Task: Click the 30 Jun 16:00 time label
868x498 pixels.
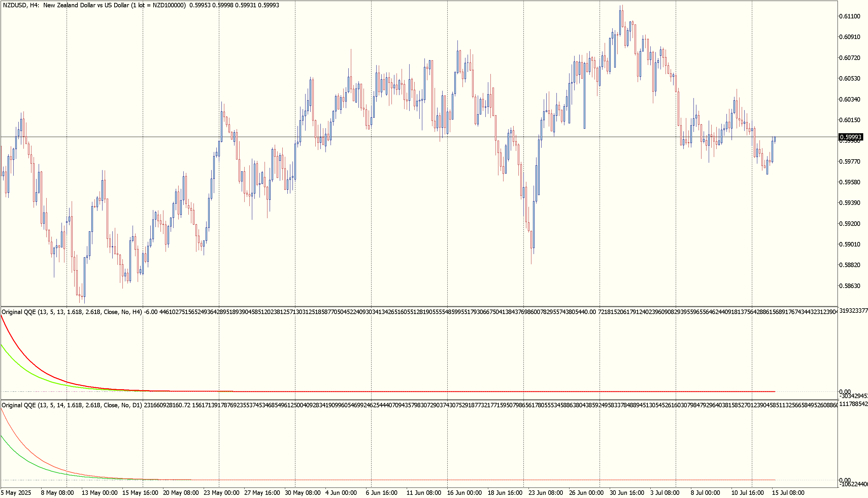Action: coord(627,493)
